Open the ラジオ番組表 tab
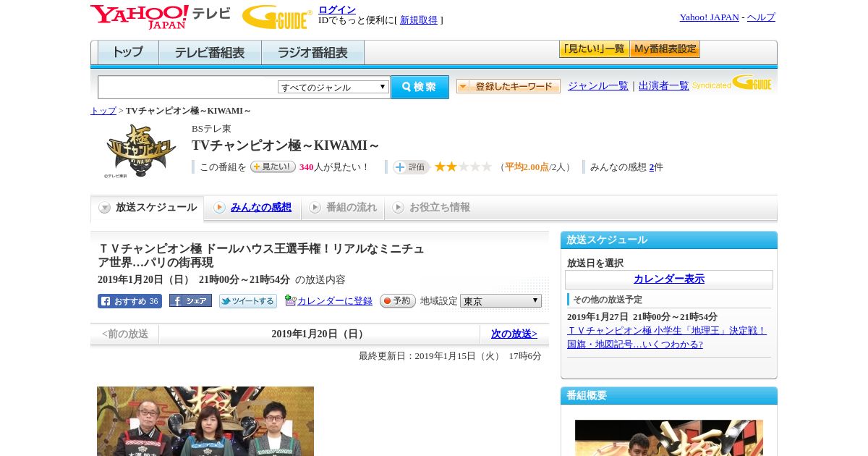This screenshot has height=456, width=868. point(312,53)
